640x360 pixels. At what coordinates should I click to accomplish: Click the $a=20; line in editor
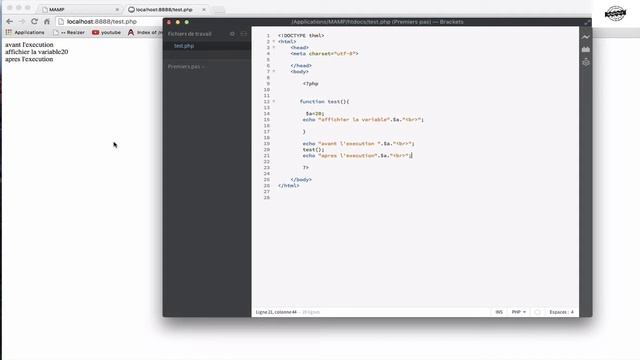coord(315,113)
